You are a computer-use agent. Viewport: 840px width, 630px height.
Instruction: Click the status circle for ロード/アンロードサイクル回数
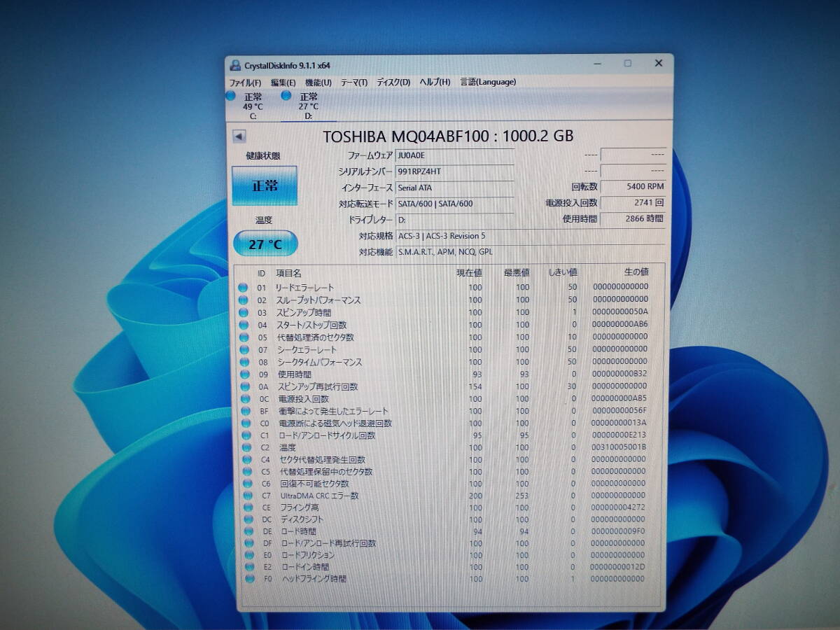[x=246, y=435]
